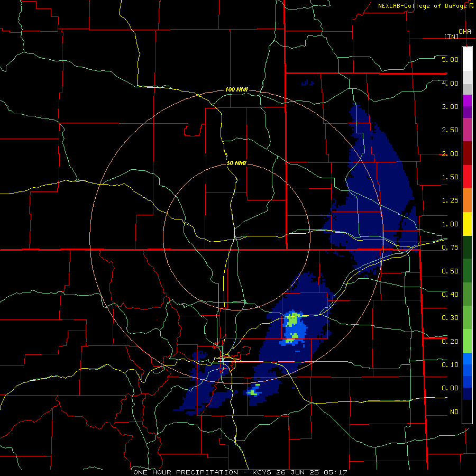This screenshot has height=476, width=476.
Task: Click the 50 NMI range ring label
Action: 236,163
